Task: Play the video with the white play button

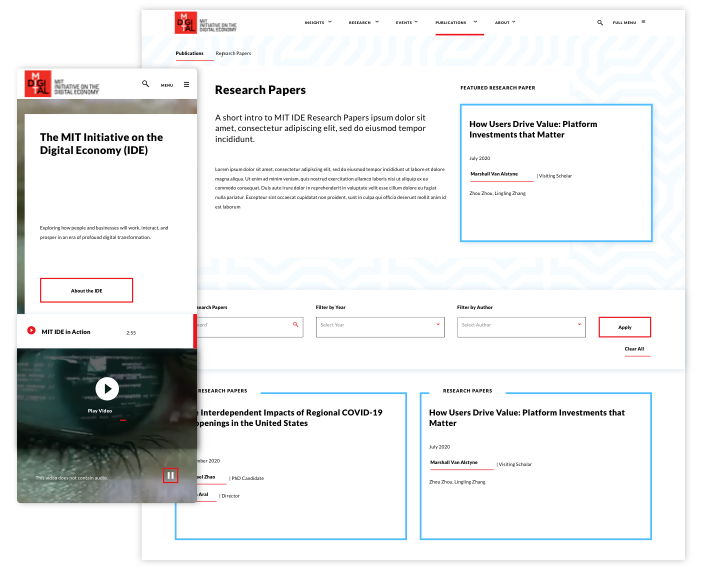Action: point(107,389)
